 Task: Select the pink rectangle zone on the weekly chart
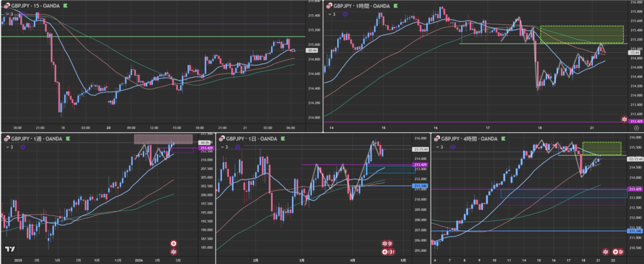click(162, 139)
